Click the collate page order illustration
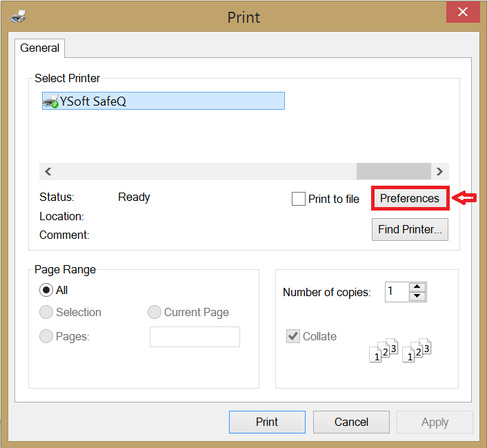The image size is (487, 448). (400, 350)
